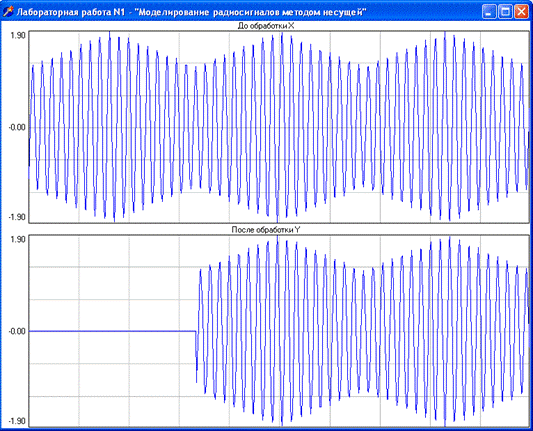This screenshot has height=431, width=533.
Task: Click the 1.90 label of the top chart
Action: pyautogui.click(x=18, y=35)
